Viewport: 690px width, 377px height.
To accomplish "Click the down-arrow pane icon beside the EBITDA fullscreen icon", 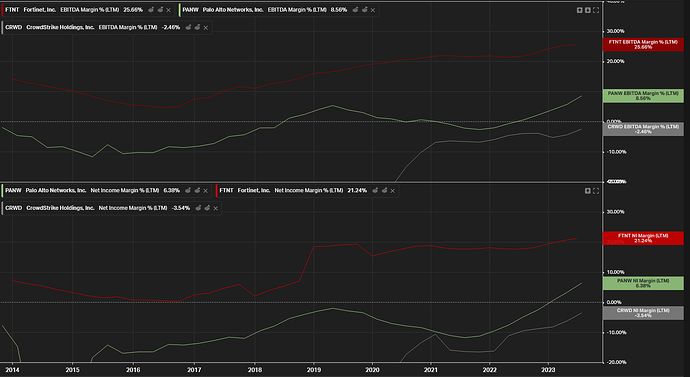I will [588, 10].
